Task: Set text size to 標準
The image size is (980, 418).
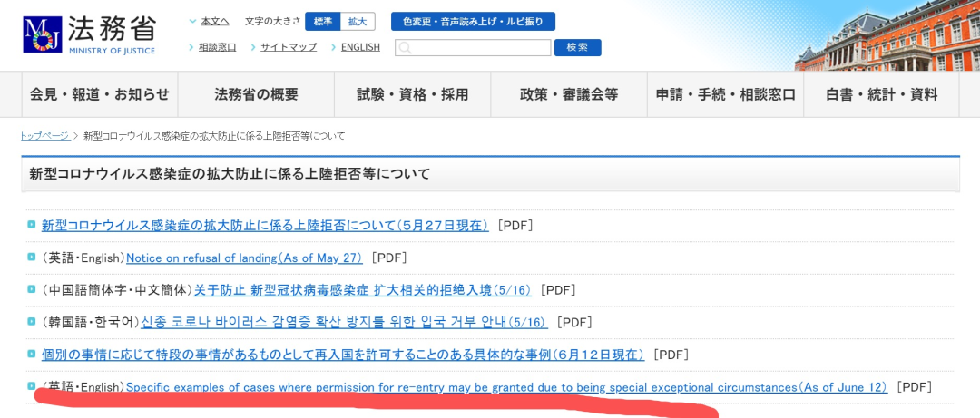Action: pos(322,21)
